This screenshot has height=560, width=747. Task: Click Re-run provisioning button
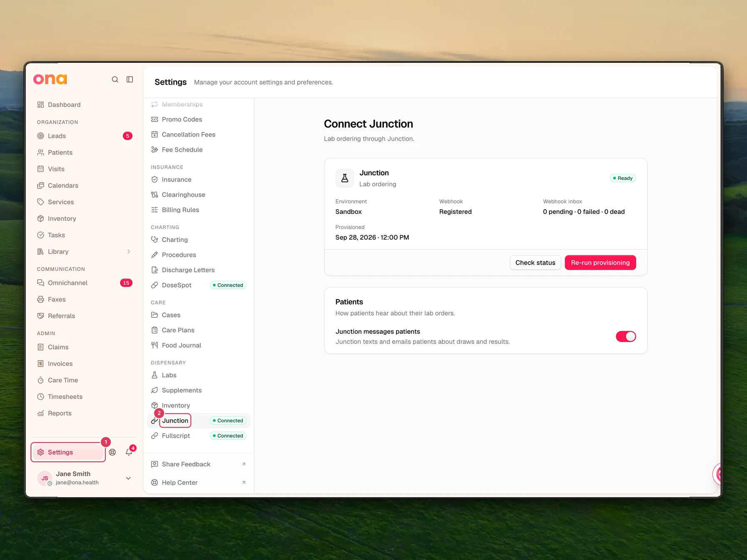click(x=600, y=263)
